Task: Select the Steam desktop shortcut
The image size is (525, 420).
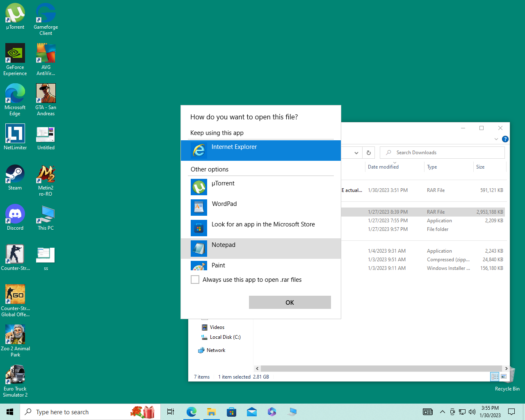Action: coord(15,177)
